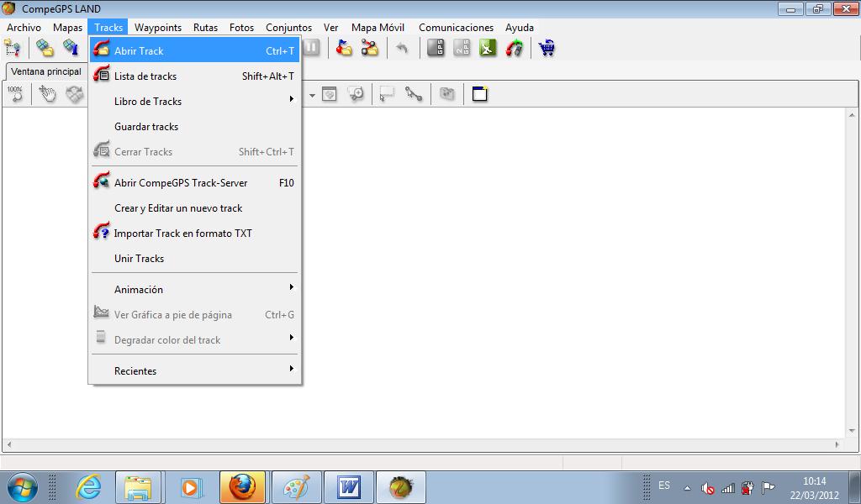861x504 pixels.
Task: Click the greyed camera photo icon
Action: pyautogui.click(x=447, y=94)
